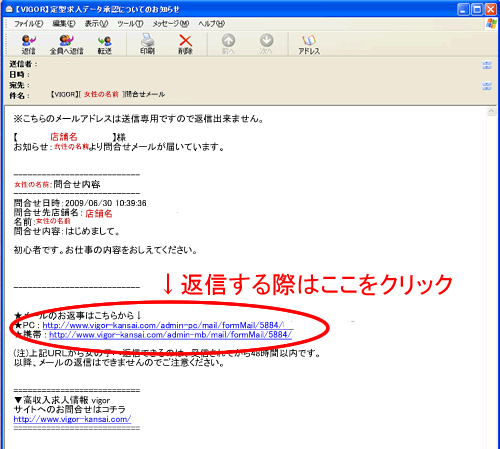Click the Forward (転送) toolbar icon
This screenshot has height=449, width=500.
(104, 44)
